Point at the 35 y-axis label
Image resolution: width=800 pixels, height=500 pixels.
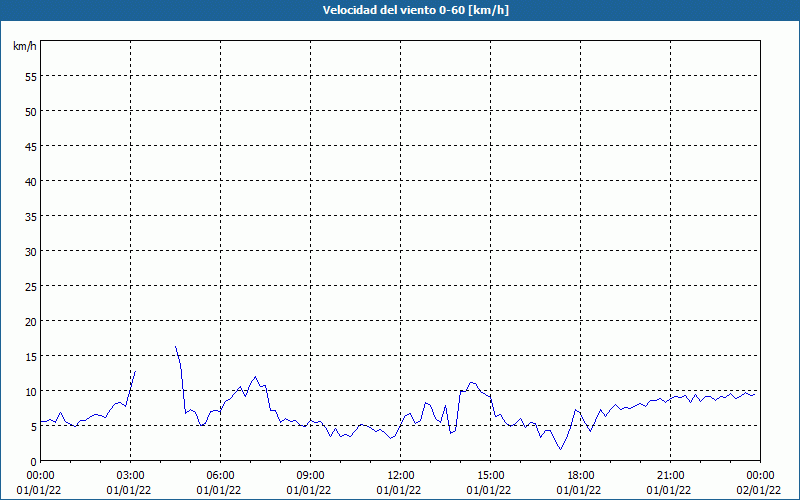[x=31, y=217]
